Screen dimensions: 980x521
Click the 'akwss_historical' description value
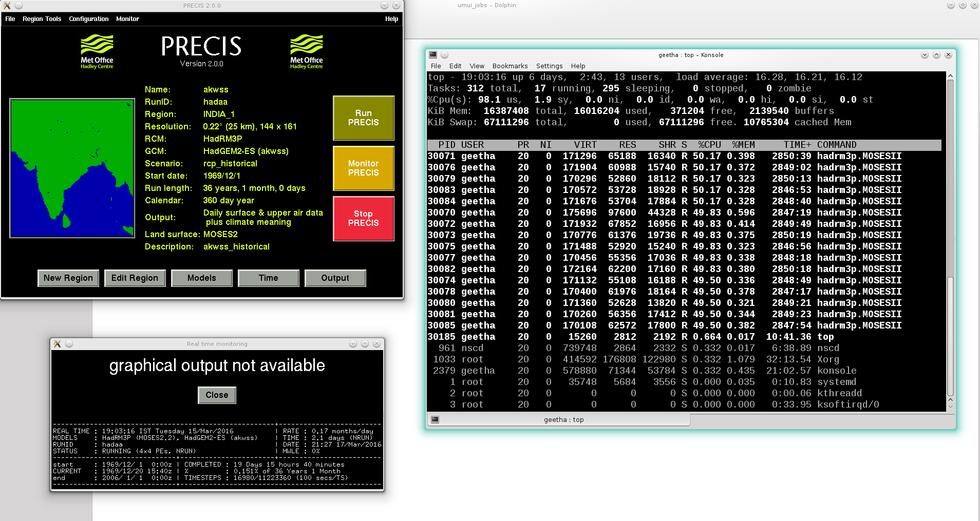pos(236,247)
